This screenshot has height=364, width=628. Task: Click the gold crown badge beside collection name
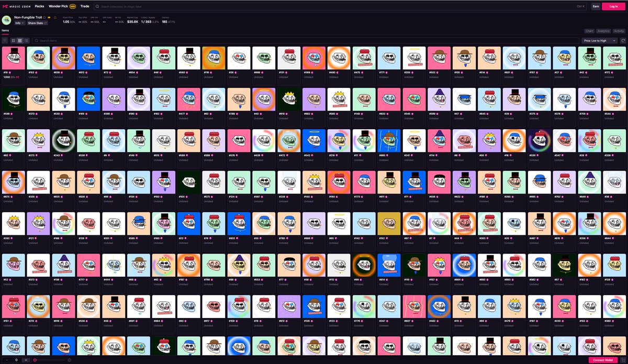49,17
